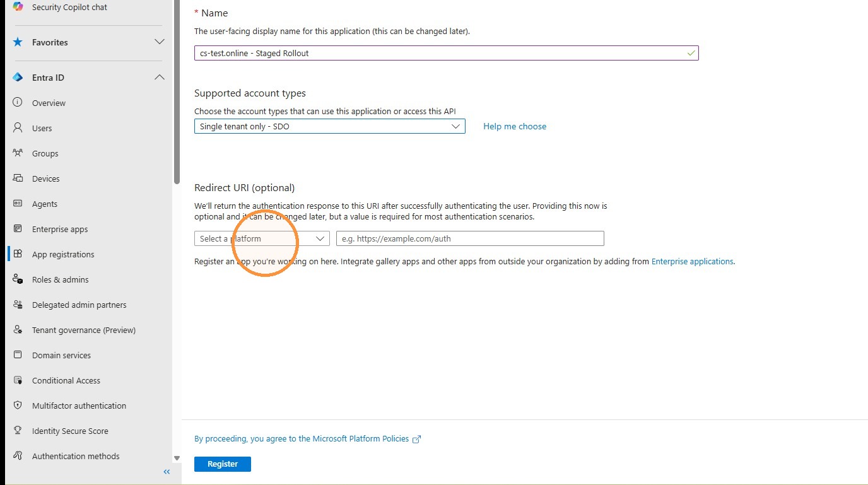Open Security Copilot chat icon

point(18,7)
